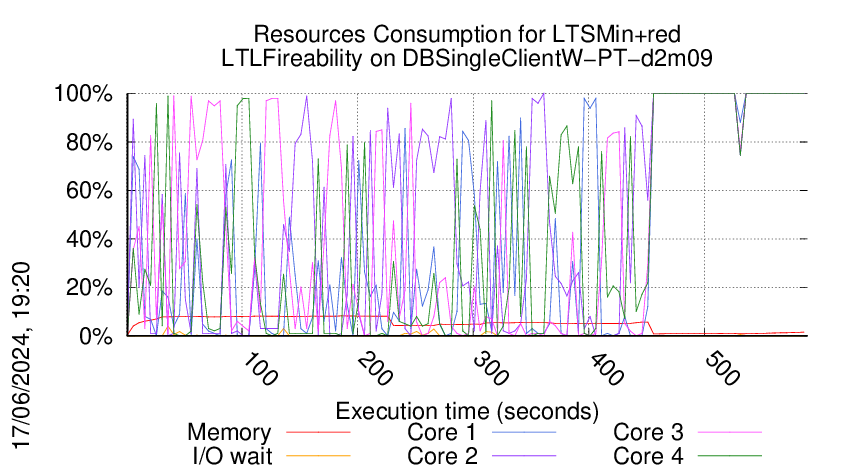The height and width of the screenshot is (475, 850).
Task: Click the Core 3 legend label
Action: 648,432
